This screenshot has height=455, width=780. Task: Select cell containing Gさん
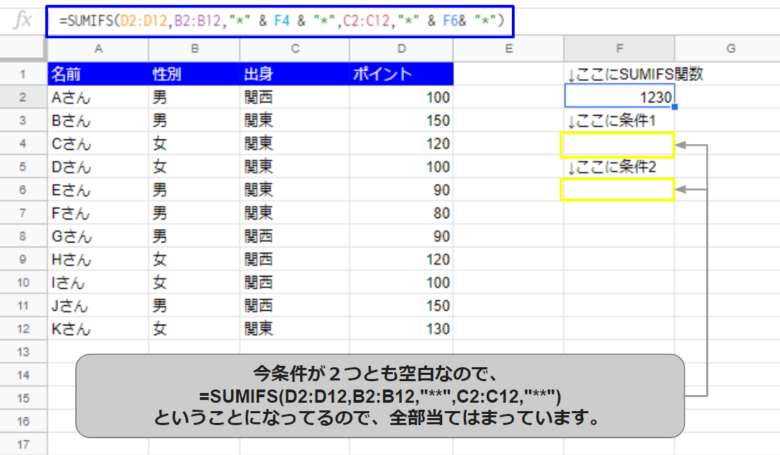(98, 236)
